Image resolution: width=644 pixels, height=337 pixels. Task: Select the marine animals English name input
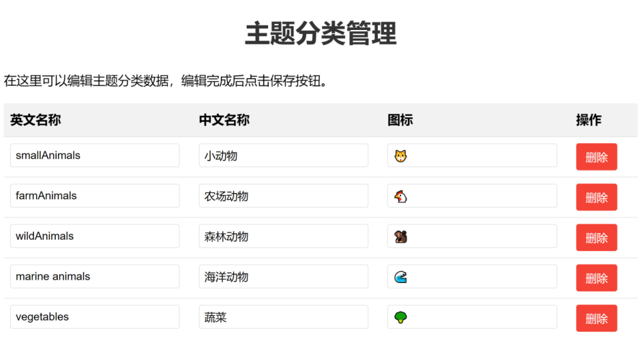(95, 276)
